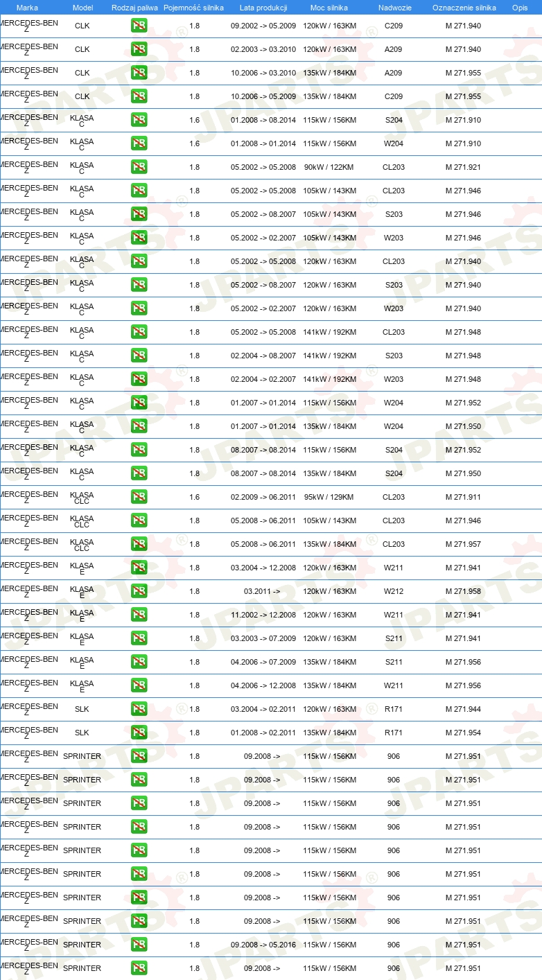
Task: Click petrol icon in CLK A209 M 271.955 row
Action: click(139, 73)
